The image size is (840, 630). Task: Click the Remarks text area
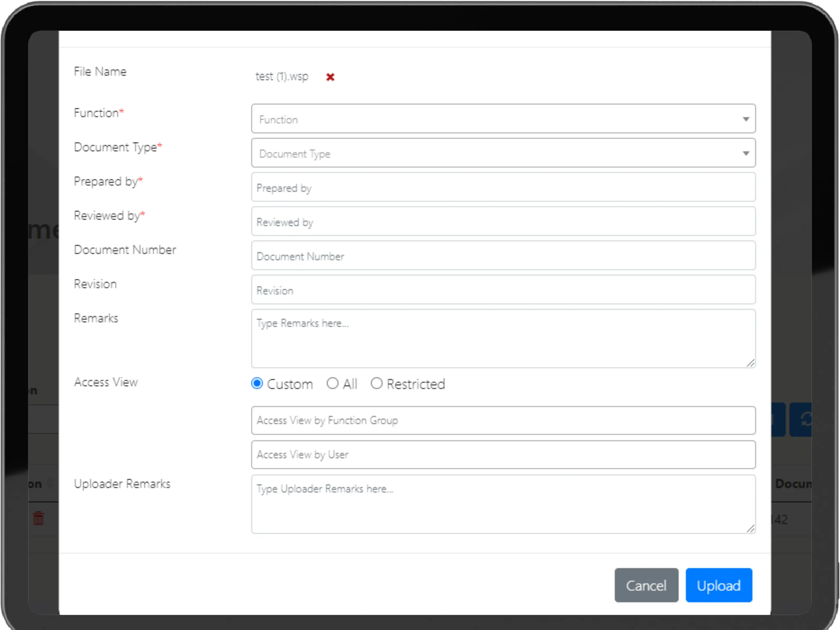click(x=503, y=338)
